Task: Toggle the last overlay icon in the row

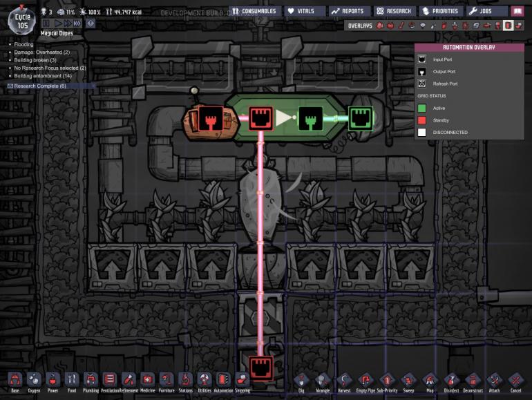Action: click(x=519, y=26)
